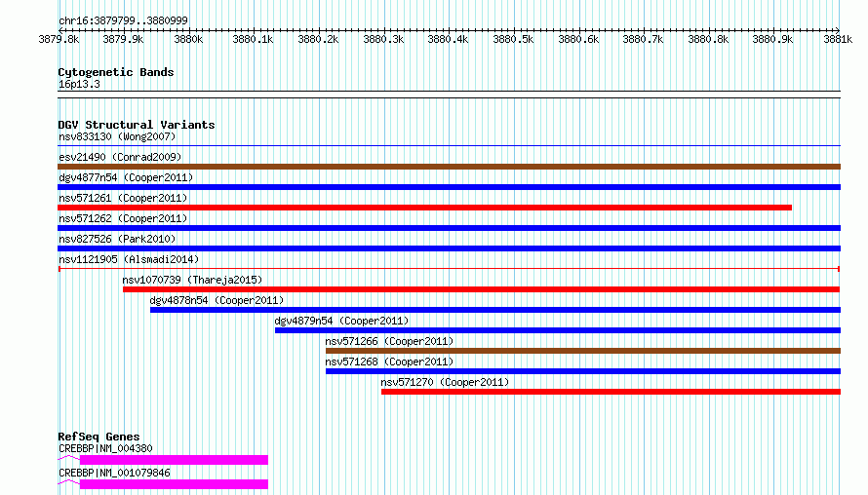Viewport: 868px width, 495px height.
Task: Select the blue nsv571262 variant bar
Action: coord(449,228)
